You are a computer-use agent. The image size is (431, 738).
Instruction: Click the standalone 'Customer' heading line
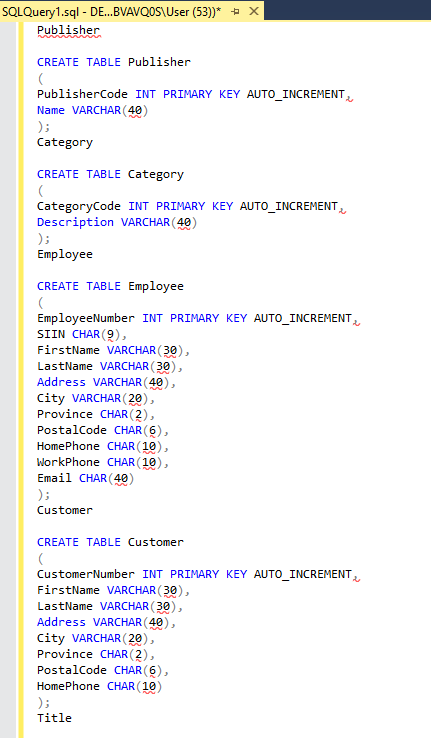tap(65, 510)
